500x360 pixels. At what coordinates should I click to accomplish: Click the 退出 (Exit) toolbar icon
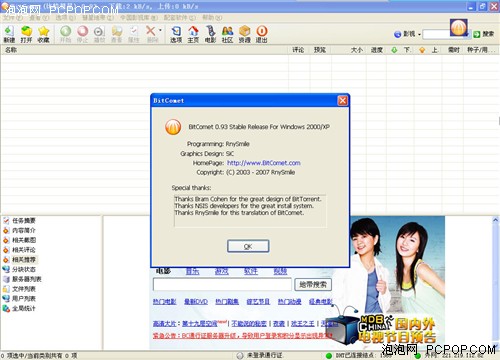pyautogui.click(x=262, y=34)
